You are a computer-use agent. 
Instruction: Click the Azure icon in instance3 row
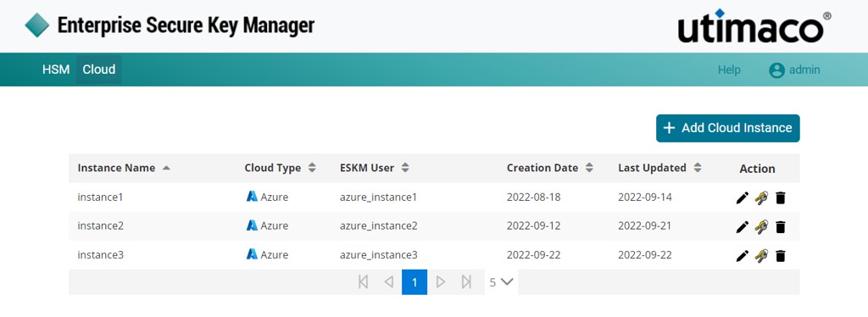(x=252, y=254)
